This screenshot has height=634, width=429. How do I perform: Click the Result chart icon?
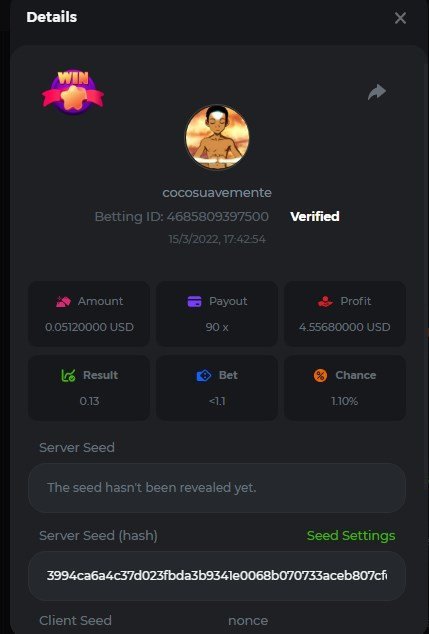pyautogui.click(x=68, y=375)
